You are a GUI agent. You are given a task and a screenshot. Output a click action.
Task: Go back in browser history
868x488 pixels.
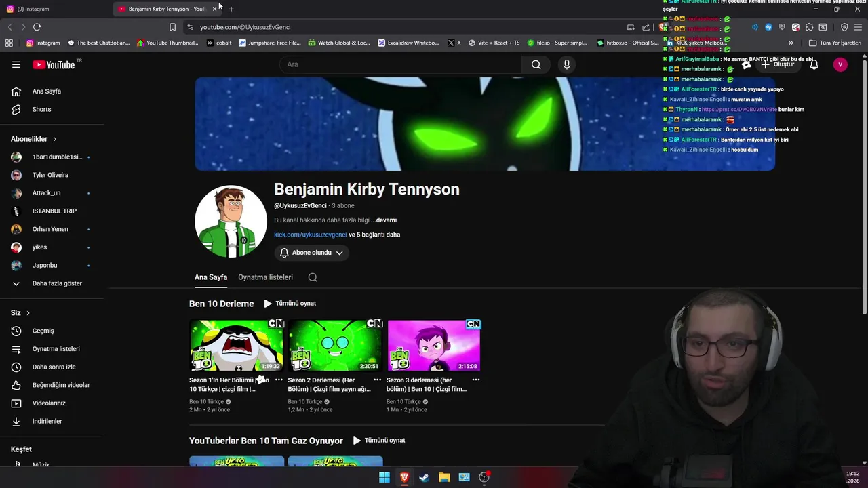click(9, 27)
